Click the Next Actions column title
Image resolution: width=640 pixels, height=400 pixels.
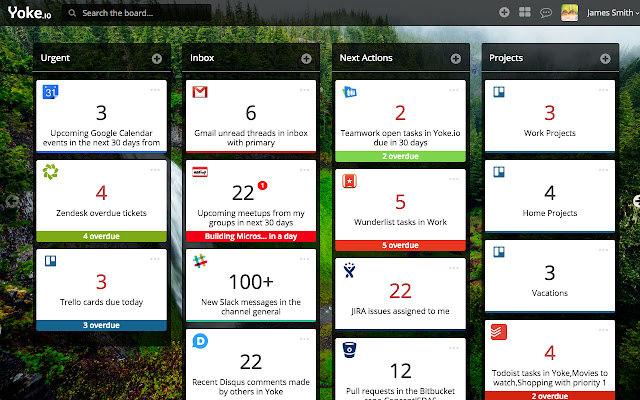pos(366,58)
